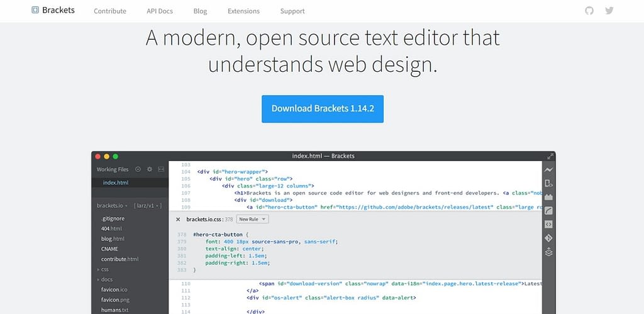Viewport: 644px width, 314px height.
Task: Click the stacked layers icon in right toolbar
Action: pos(548,252)
